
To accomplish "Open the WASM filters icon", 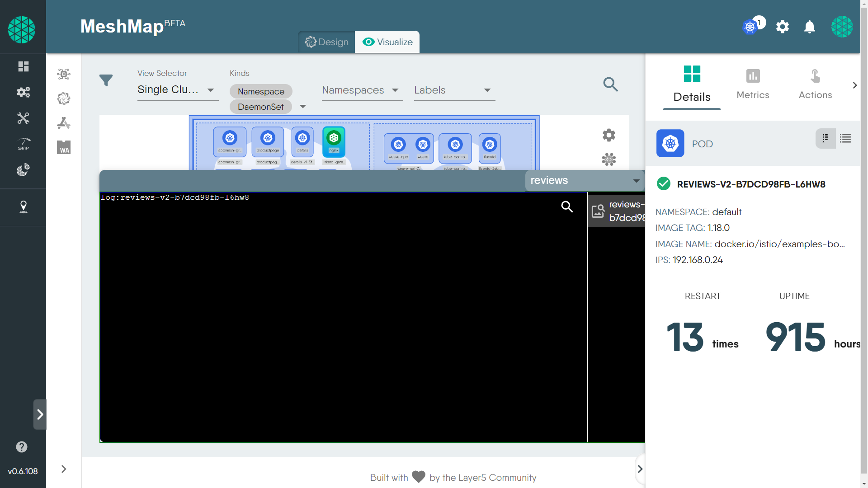I will [x=64, y=147].
